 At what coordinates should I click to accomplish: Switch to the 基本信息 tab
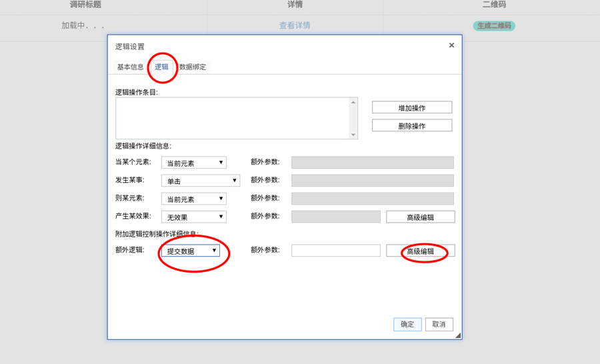(x=130, y=67)
